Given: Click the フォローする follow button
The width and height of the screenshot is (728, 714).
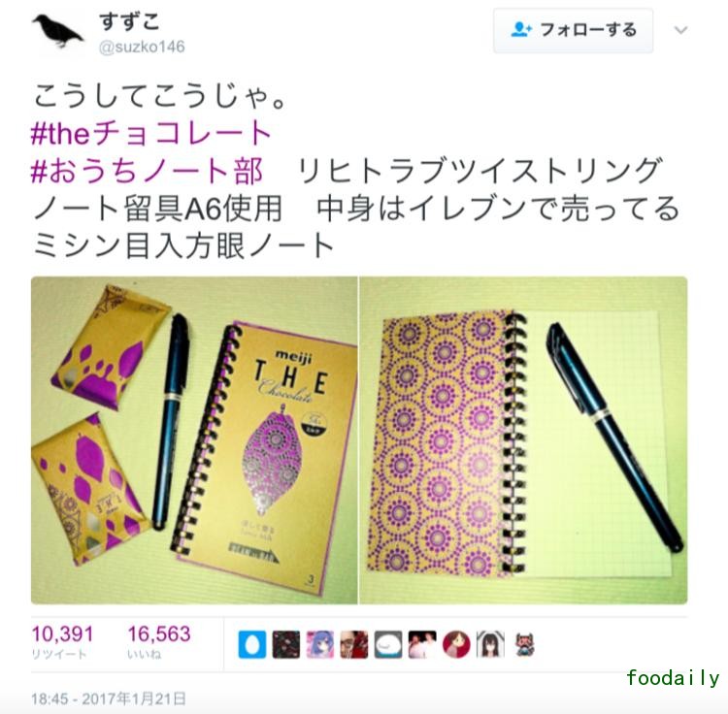Looking at the screenshot, I should click(x=573, y=30).
